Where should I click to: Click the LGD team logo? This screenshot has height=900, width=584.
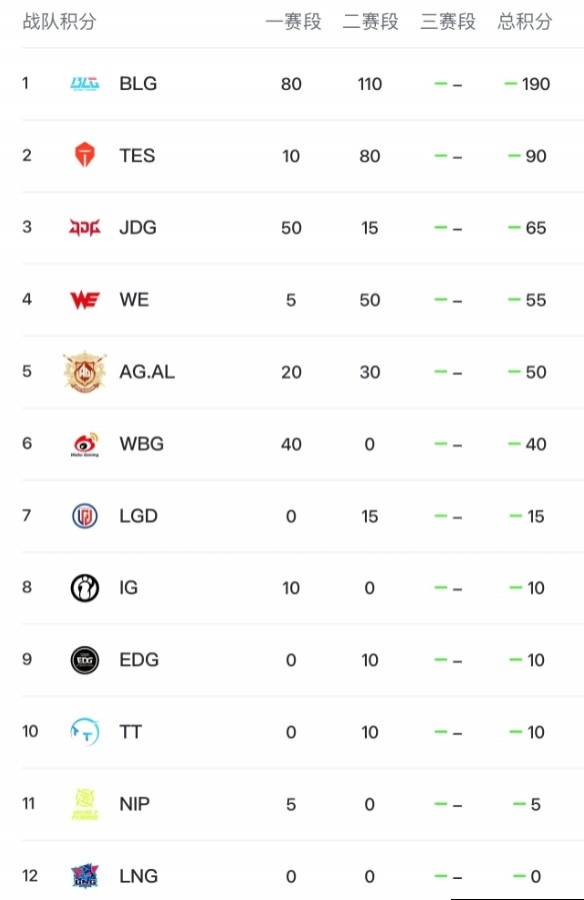tap(84, 515)
